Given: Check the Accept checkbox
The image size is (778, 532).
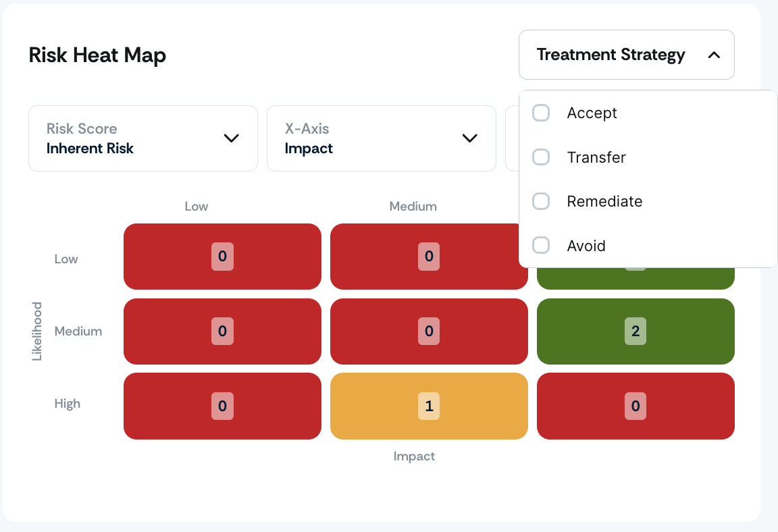Looking at the screenshot, I should pos(541,113).
